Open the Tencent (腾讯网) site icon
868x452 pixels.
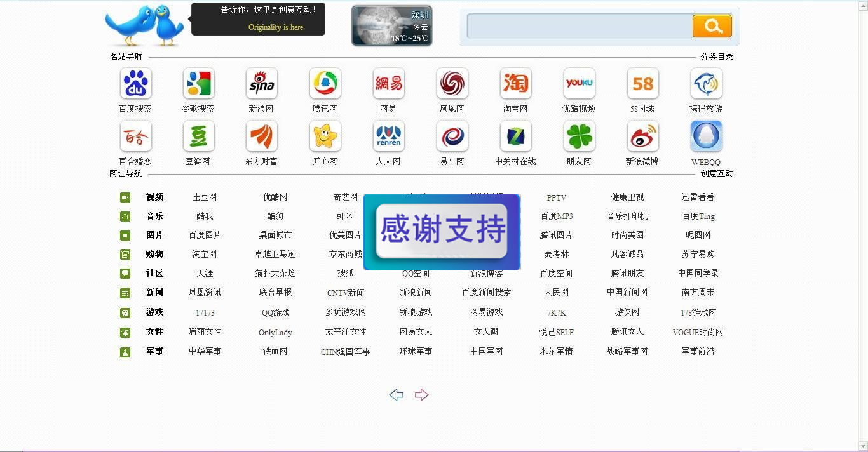click(325, 84)
